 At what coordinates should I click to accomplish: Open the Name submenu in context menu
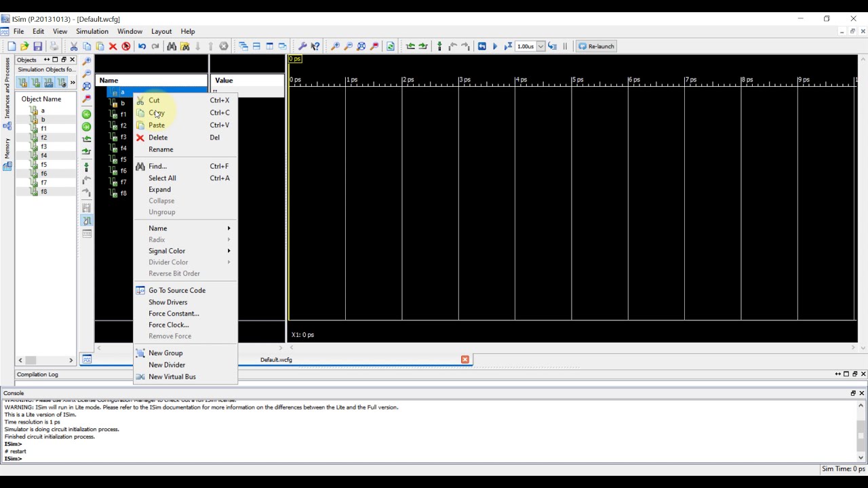(x=185, y=228)
